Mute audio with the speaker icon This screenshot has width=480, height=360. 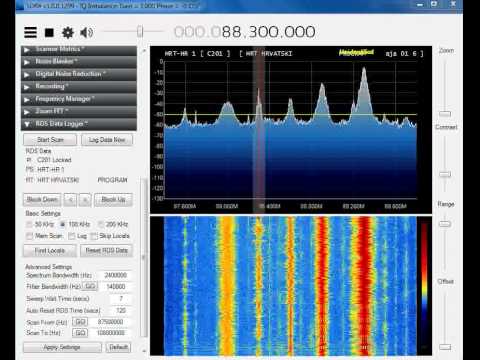click(x=86, y=33)
